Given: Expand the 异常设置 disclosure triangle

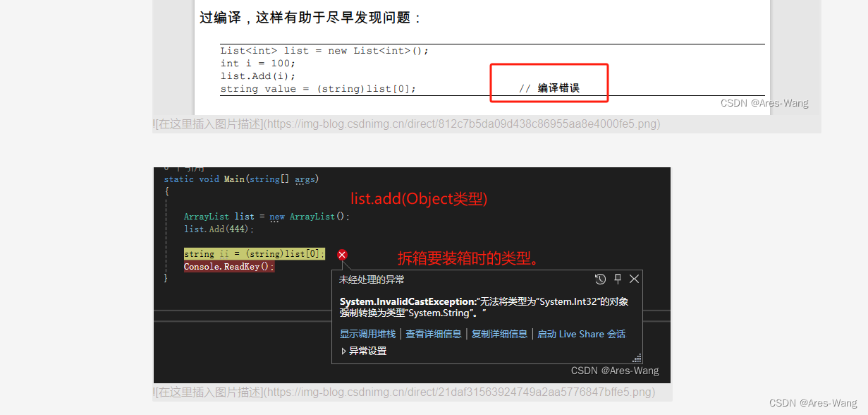Looking at the screenshot, I should 343,350.
